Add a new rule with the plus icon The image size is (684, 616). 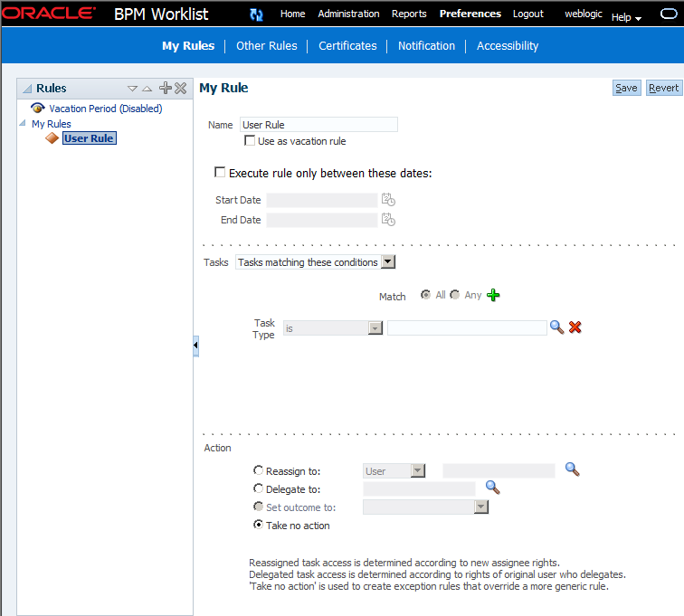[x=166, y=88]
